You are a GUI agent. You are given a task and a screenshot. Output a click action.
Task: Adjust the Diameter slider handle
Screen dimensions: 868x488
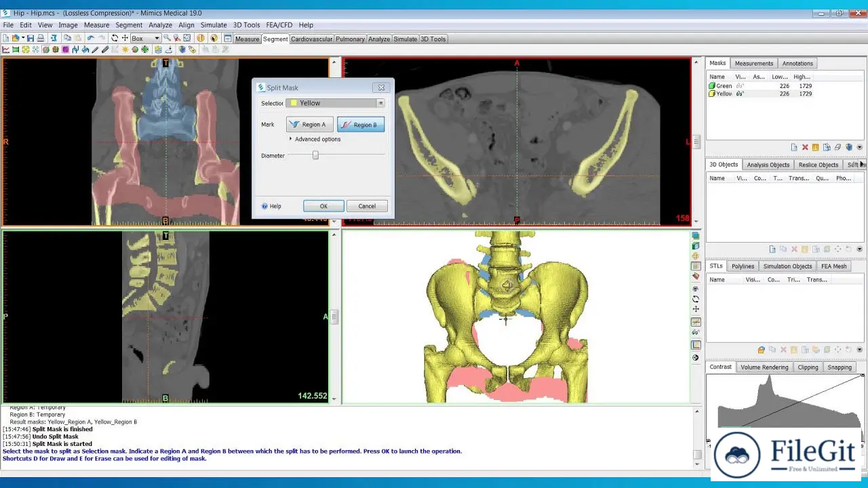coord(315,155)
